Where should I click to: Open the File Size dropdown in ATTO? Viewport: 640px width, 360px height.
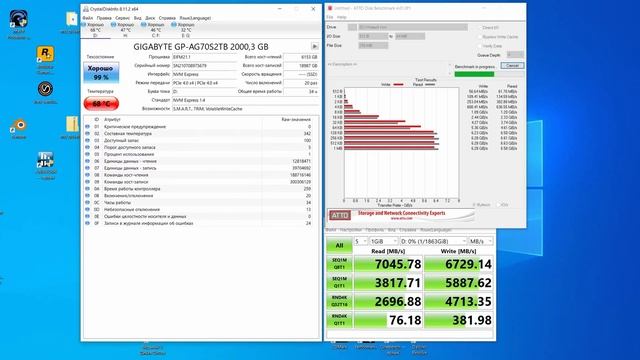coord(373,46)
